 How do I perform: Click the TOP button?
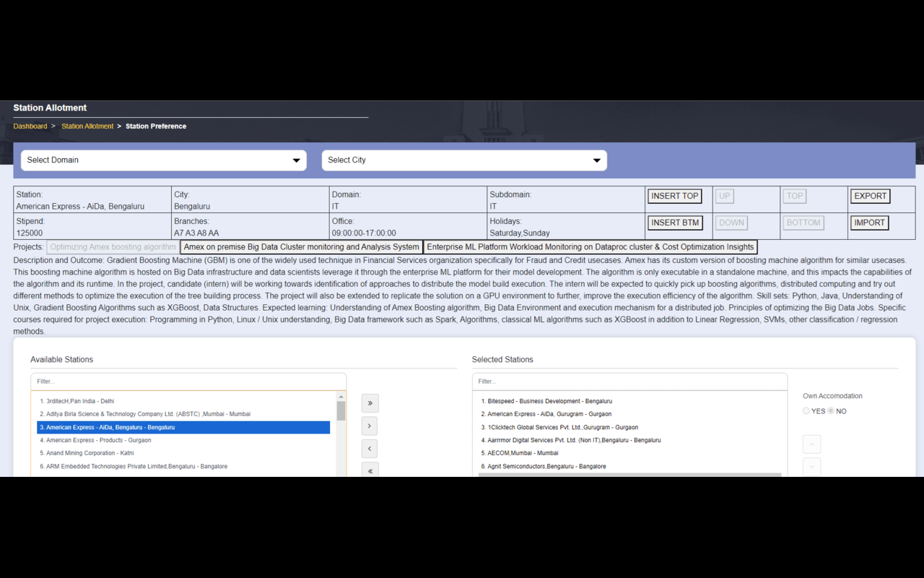click(795, 196)
